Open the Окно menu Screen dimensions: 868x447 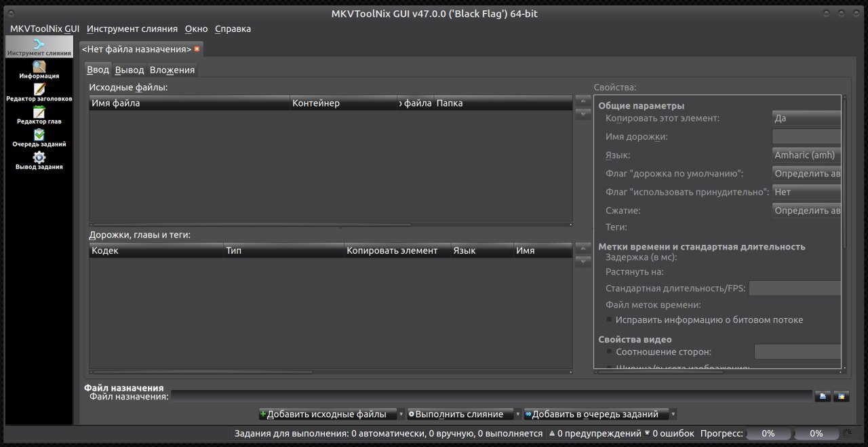point(197,28)
